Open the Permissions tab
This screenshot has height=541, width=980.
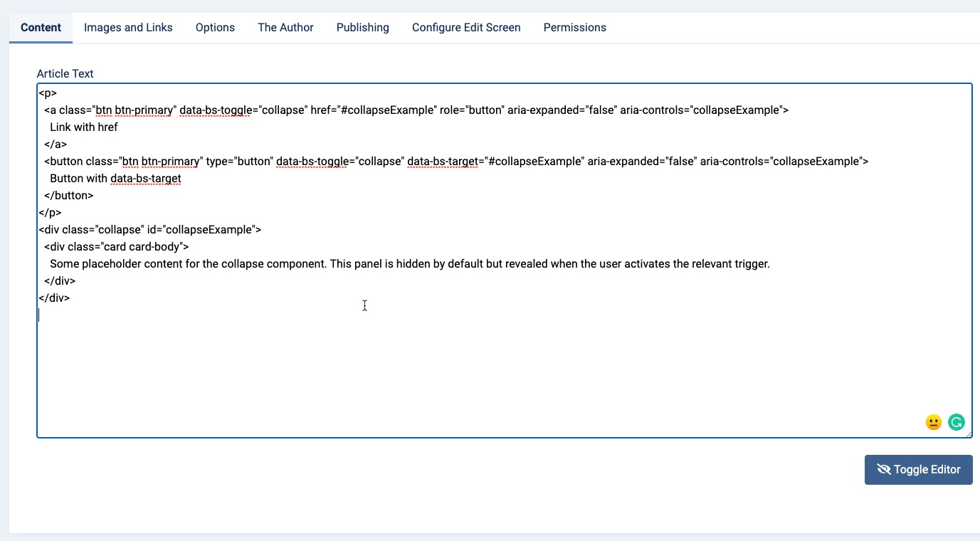click(x=574, y=28)
